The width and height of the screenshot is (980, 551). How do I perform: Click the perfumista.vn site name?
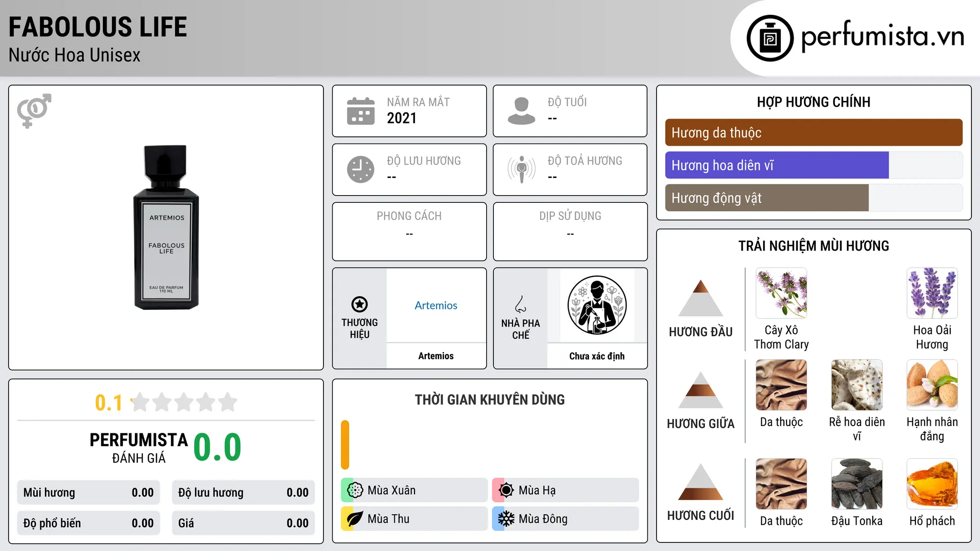[882, 36]
